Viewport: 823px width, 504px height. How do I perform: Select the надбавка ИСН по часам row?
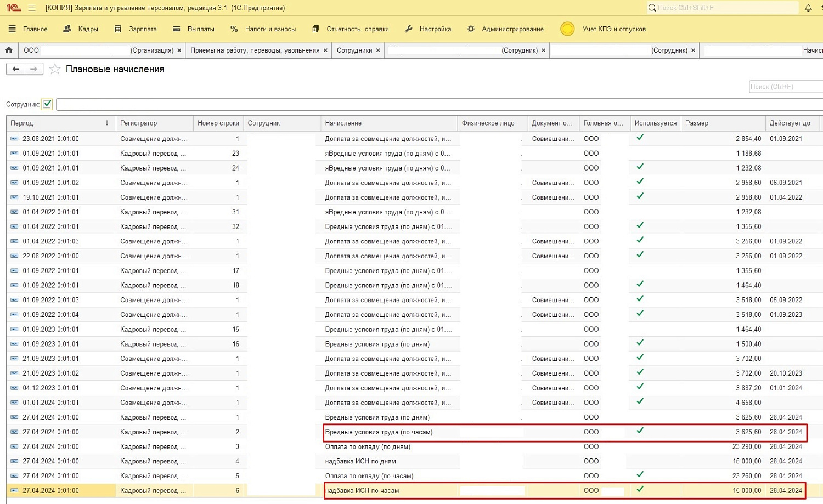pyautogui.click(x=362, y=491)
